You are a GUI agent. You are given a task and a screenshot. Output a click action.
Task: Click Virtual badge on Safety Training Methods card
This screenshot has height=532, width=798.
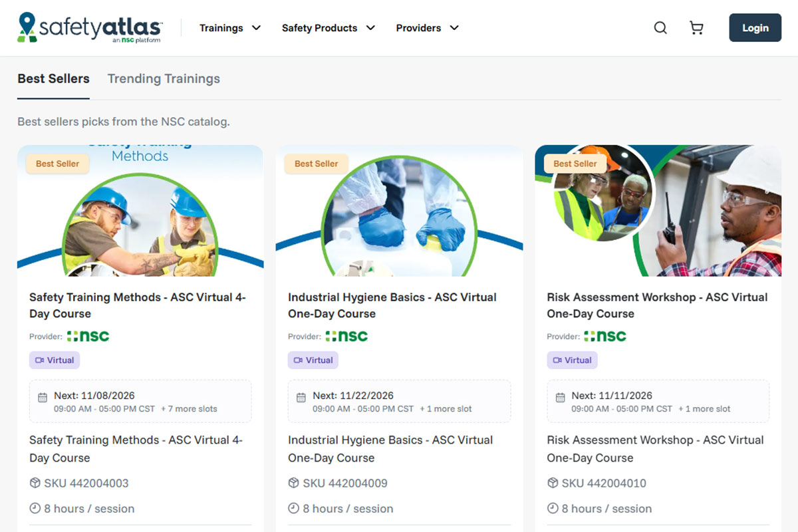[x=55, y=360]
